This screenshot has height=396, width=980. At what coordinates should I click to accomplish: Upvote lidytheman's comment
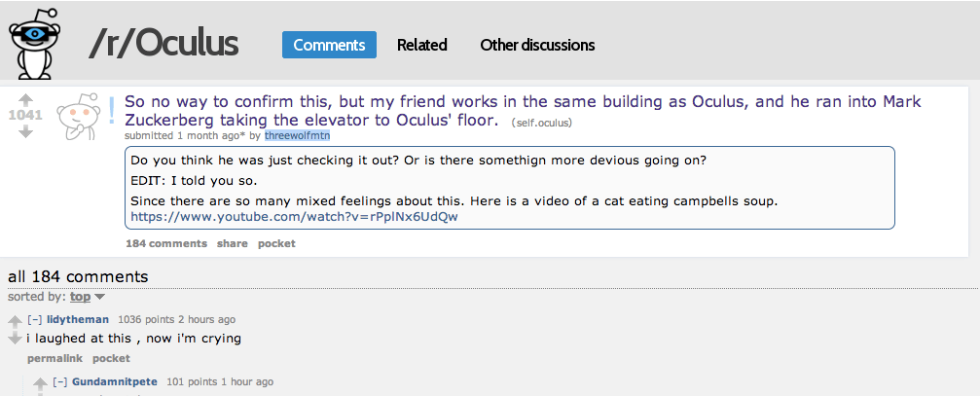15,321
